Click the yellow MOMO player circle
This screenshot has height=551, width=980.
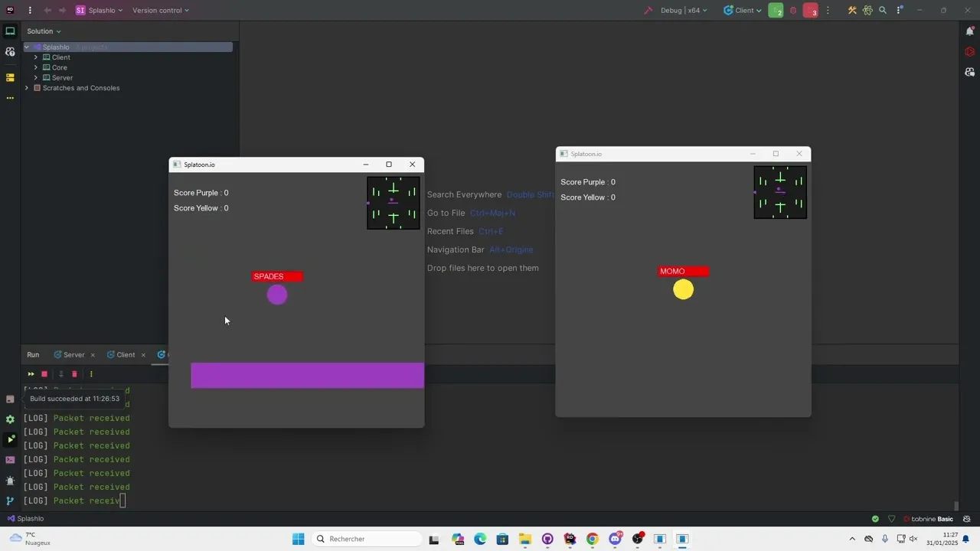point(683,289)
